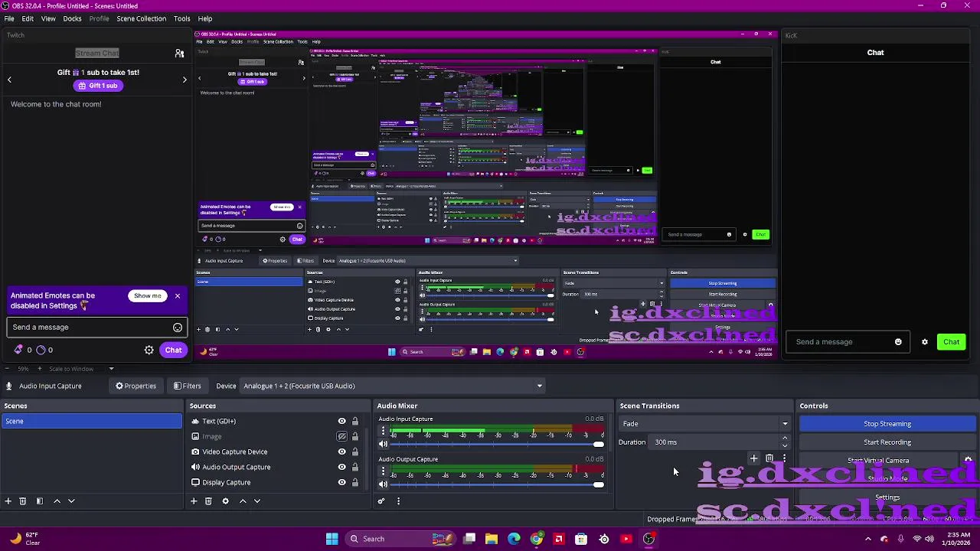Remove scene transition with trash icon

coord(769,458)
